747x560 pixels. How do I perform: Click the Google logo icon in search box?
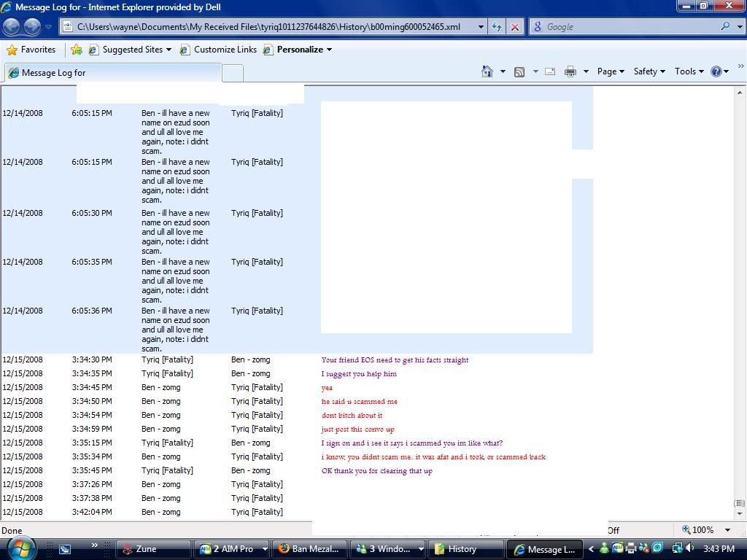538,27
